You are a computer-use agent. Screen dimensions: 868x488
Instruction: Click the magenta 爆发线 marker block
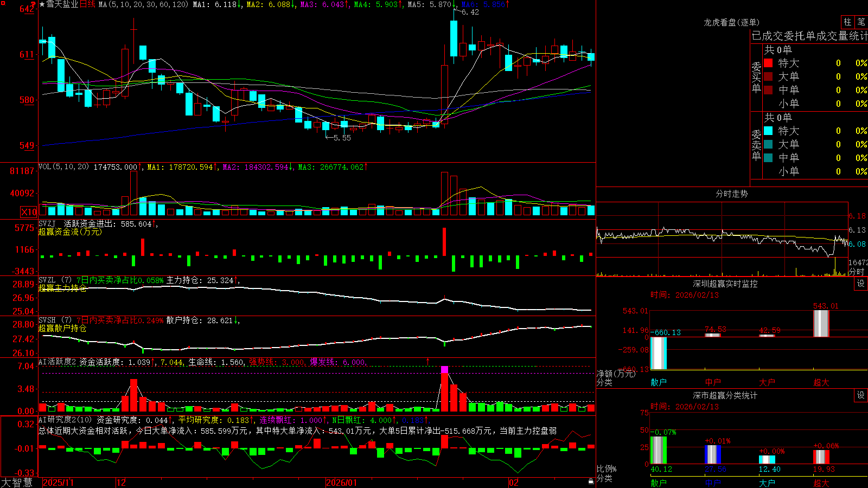click(444, 369)
